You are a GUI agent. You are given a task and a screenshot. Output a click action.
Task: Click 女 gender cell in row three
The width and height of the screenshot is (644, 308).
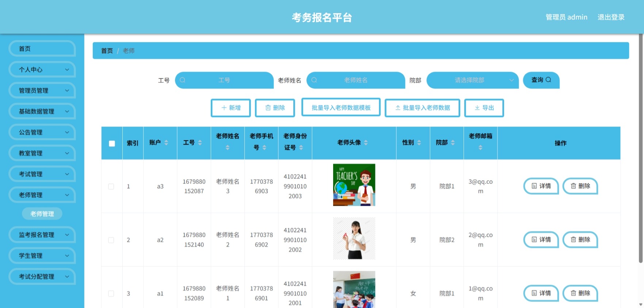pos(413,293)
